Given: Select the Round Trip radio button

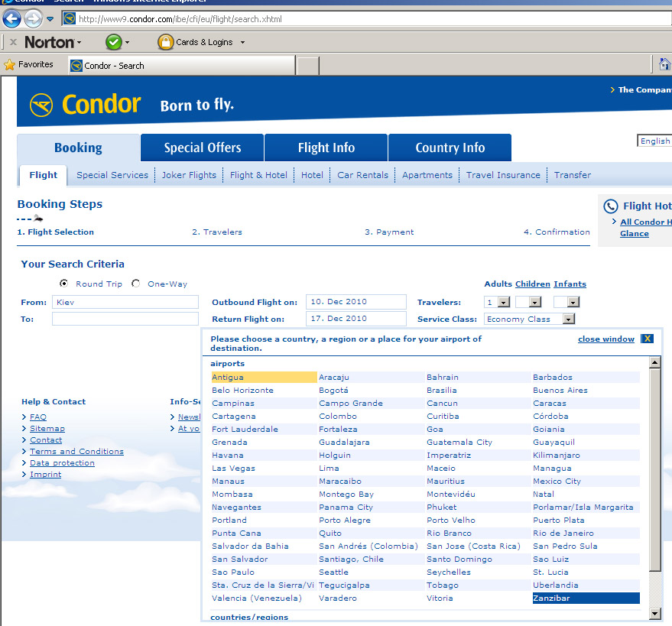Looking at the screenshot, I should point(63,284).
